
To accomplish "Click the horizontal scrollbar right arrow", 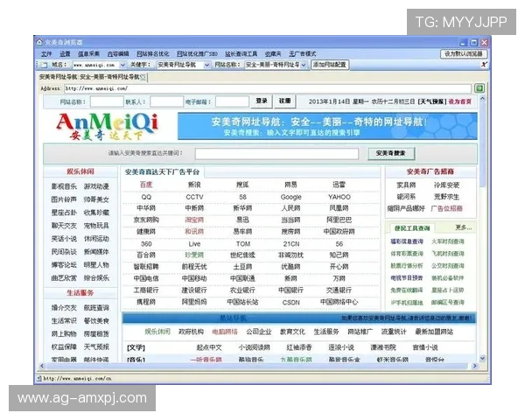I will click(x=475, y=366).
